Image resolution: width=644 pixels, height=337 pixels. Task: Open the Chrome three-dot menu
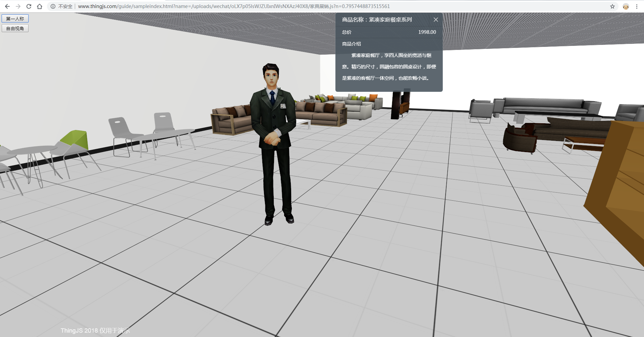(637, 6)
